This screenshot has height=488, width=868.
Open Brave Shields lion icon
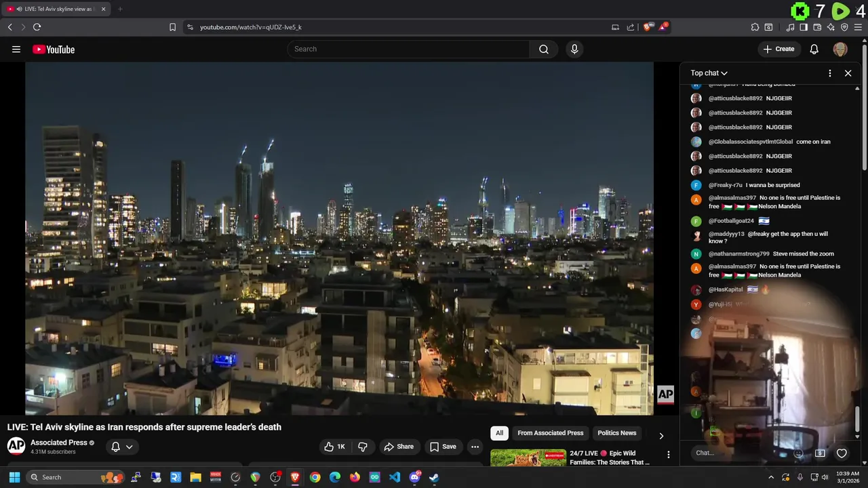pyautogui.click(x=647, y=27)
